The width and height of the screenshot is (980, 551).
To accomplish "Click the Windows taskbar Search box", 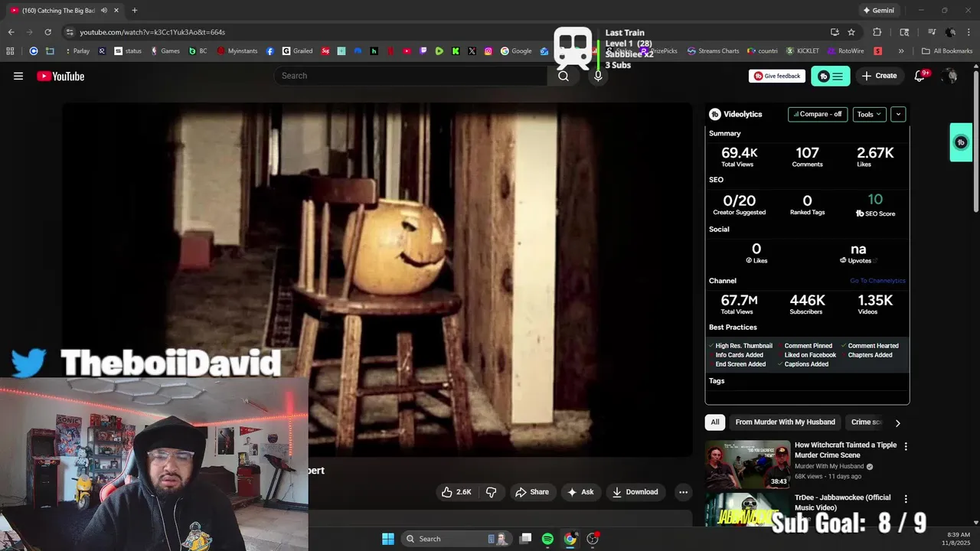I will tap(457, 539).
